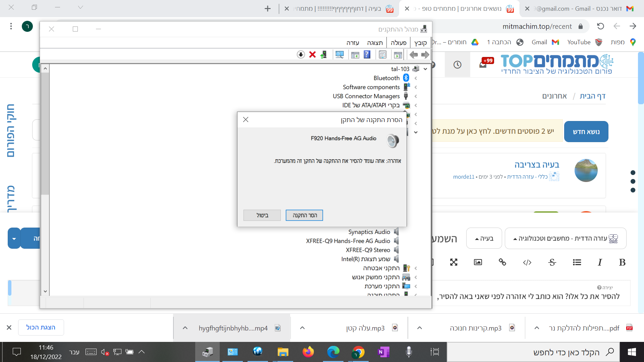
Task: Click the scan for hardware changes toolbar icon
Action: pos(339,55)
